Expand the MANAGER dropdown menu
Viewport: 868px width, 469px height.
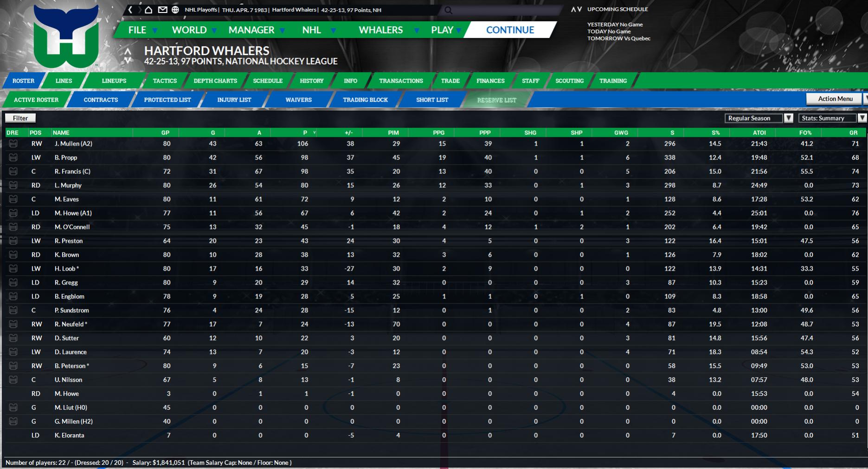pyautogui.click(x=282, y=31)
